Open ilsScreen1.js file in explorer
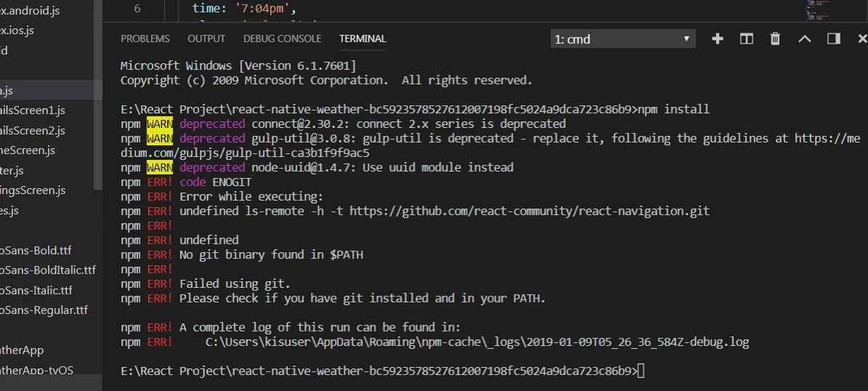Viewport: 868px width, 391px height. click(x=33, y=110)
